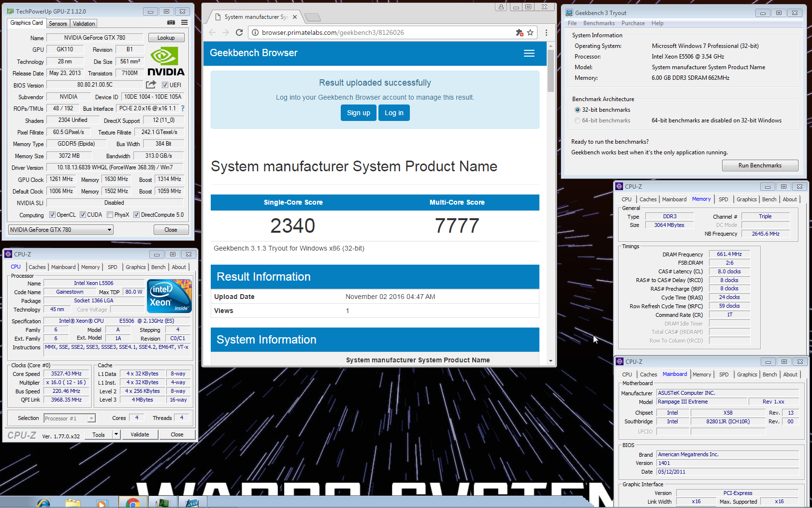Open the Benchmarks menu in Geekbench
812x508 pixels.
coord(599,23)
